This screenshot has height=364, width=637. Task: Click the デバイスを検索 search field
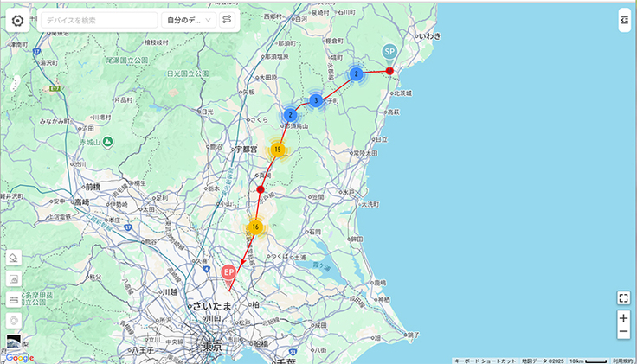coord(100,20)
